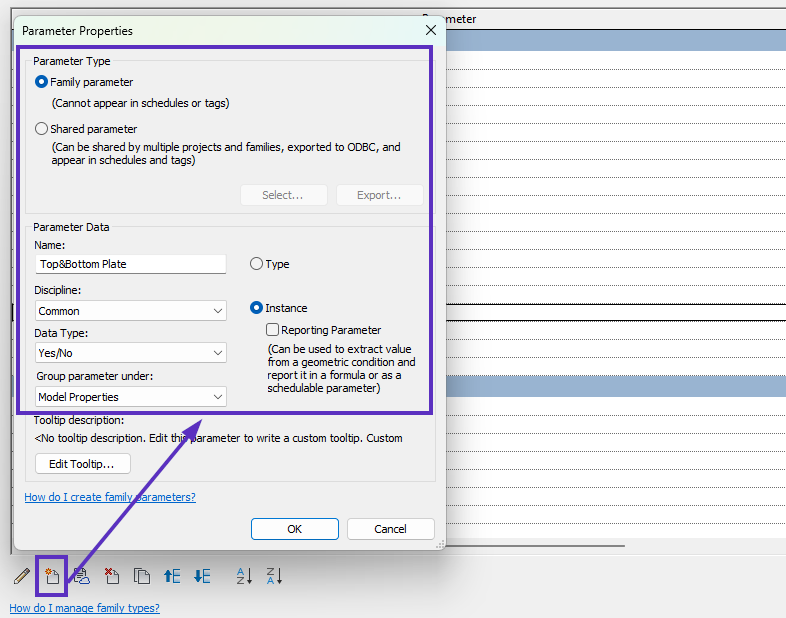Choose the Instance radio option

click(x=257, y=308)
